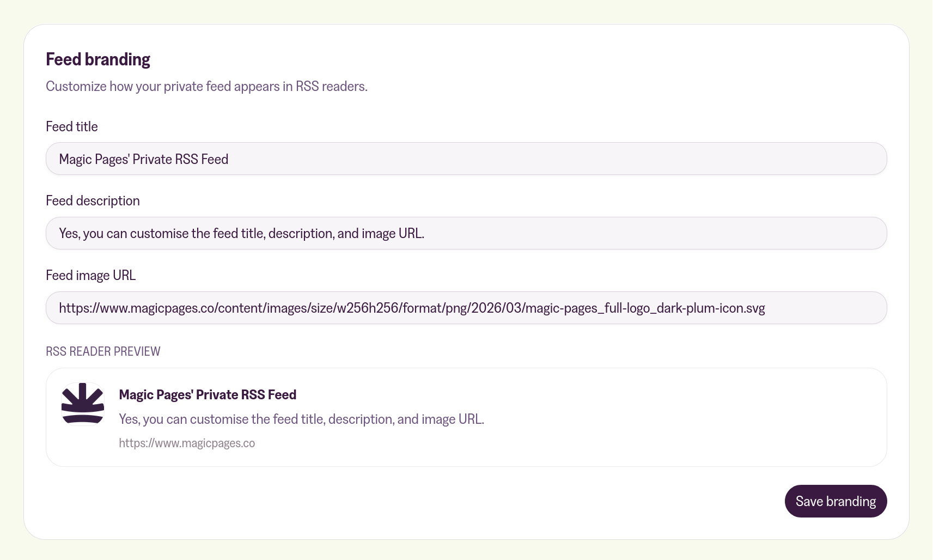This screenshot has width=933, height=560.
Task: Place cursor on ".svg" in image URL field
Action: (755, 308)
